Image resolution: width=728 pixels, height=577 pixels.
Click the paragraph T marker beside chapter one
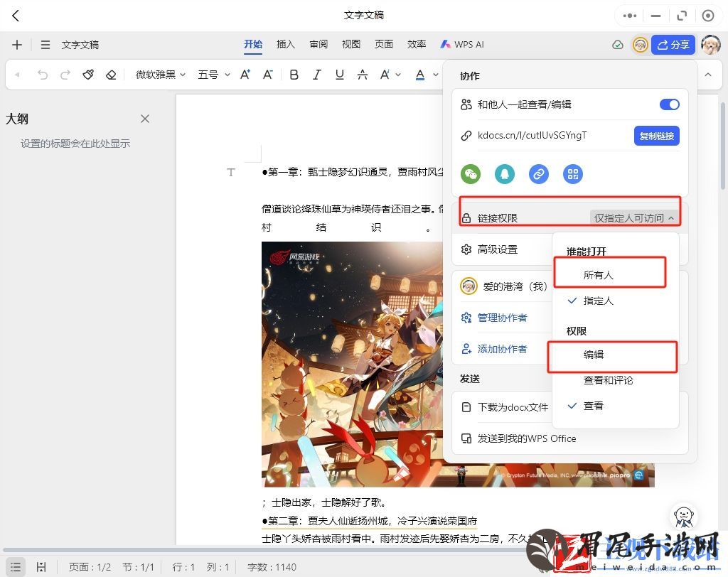tap(231, 172)
